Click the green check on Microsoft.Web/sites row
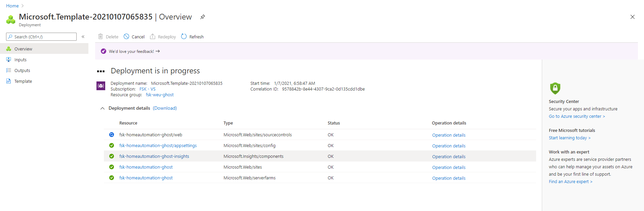 [112, 167]
